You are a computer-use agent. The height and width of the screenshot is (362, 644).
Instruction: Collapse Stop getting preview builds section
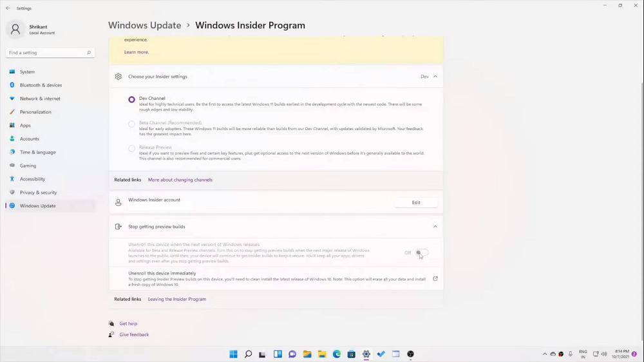pyautogui.click(x=435, y=227)
